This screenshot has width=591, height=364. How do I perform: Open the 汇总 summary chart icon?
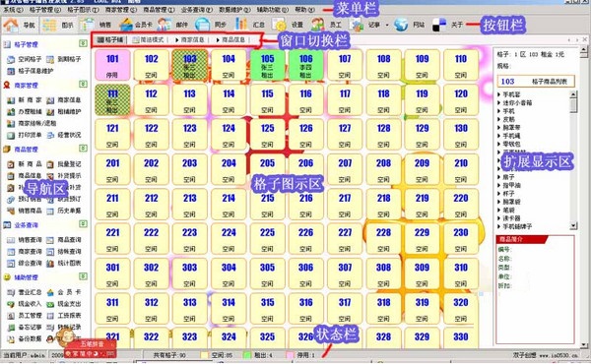pos(241,24)
